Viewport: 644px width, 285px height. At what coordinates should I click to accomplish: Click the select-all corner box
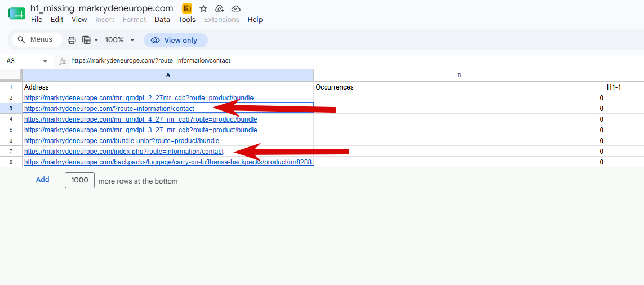[x=11, y=75]
